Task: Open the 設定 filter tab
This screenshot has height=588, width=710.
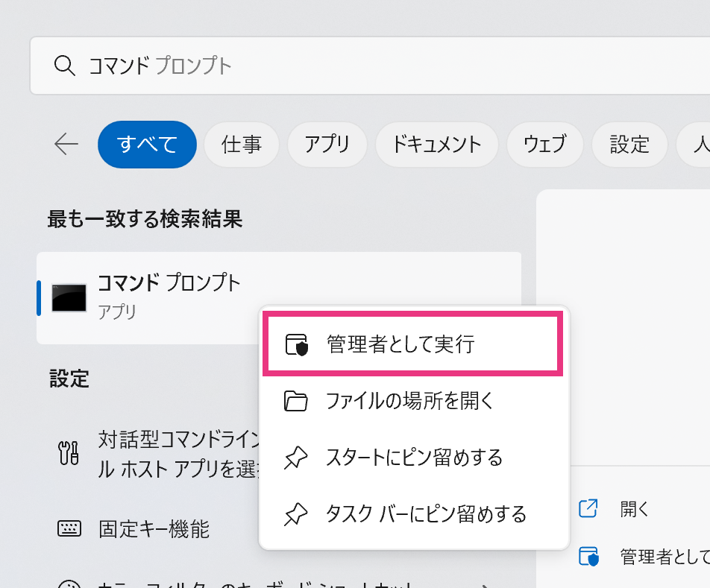Action: [629, 145]
